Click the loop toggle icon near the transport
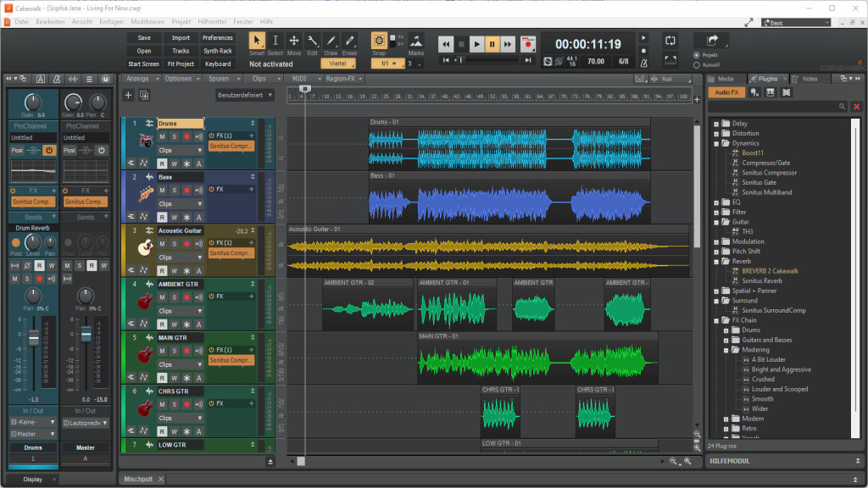This screenshot has width=868, height=488. [x=670, y=41]
